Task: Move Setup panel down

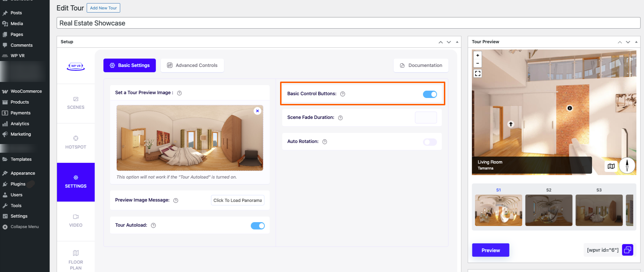Action: [449, 42]
